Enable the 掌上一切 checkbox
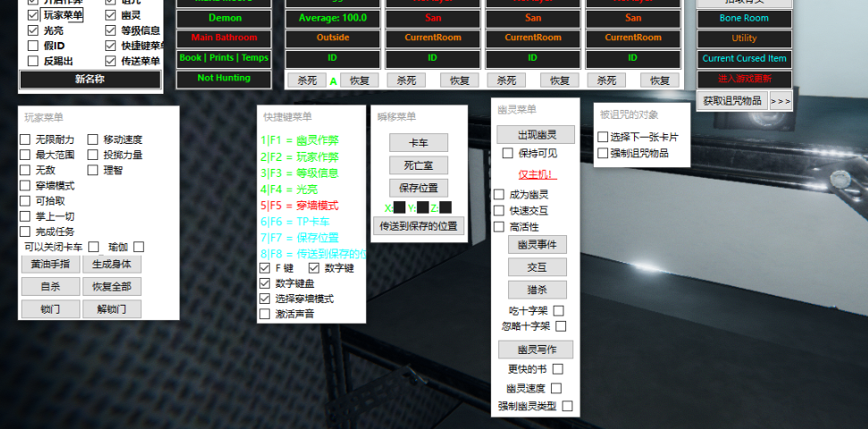The width and height of the screenshot is (868, 429). pos(25,216)
